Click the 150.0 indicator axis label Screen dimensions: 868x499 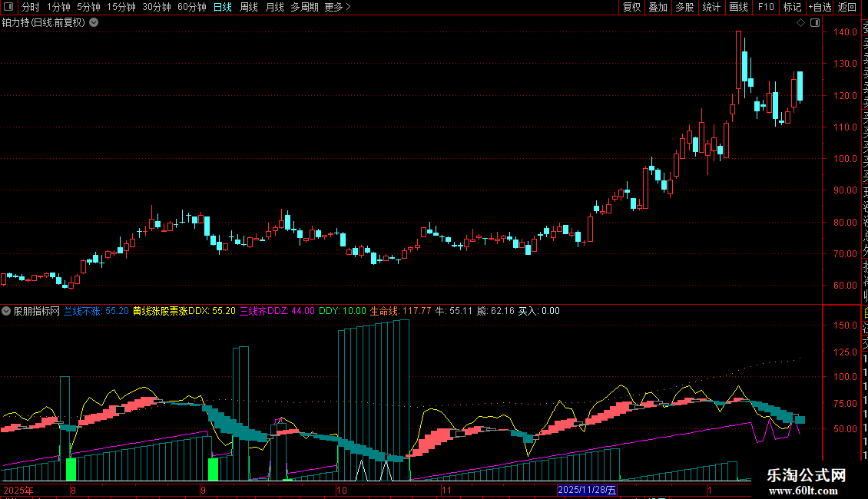[845, 326]
